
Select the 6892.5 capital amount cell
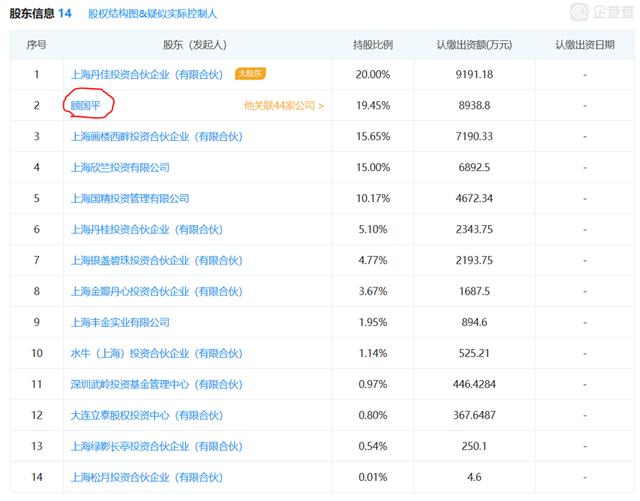pyautogui.click(x=474, y=167)
